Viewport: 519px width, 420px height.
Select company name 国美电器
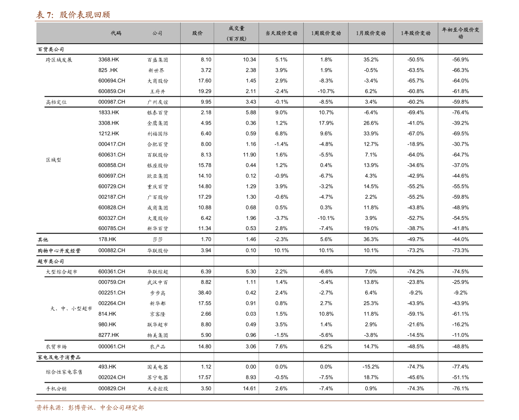(157, 367)
